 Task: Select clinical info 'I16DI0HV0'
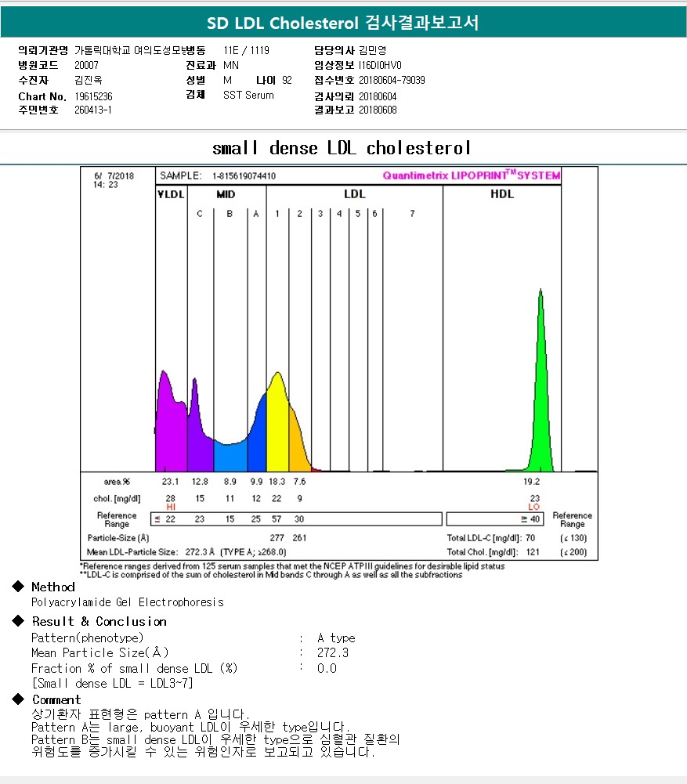380,65
